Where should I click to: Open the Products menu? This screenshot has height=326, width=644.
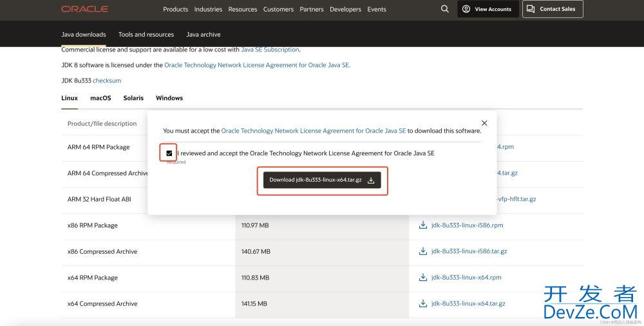tap(175, 9)
